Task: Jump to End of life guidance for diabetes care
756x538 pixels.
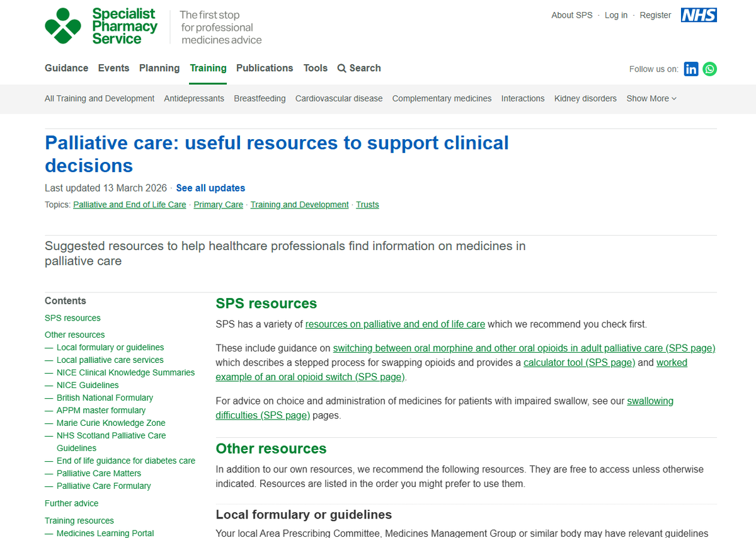Action: pyautogui.click(x=126, y=461)
